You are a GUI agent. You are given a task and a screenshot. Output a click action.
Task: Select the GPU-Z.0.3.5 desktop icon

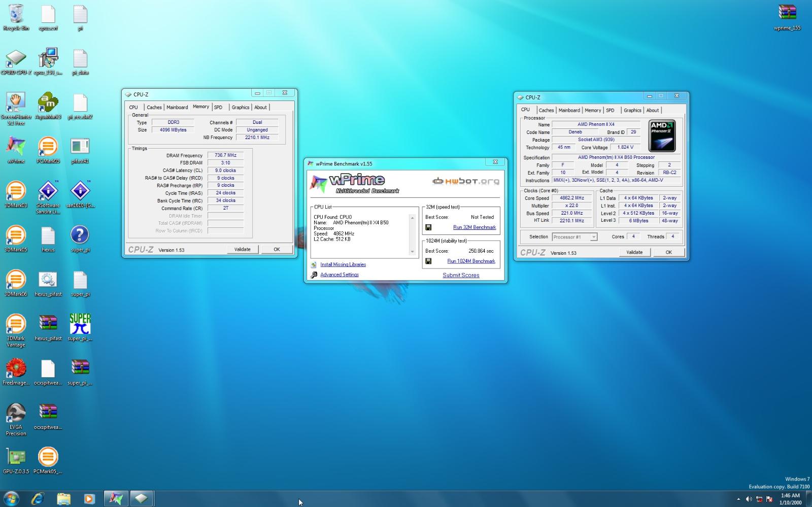(16, 460)
